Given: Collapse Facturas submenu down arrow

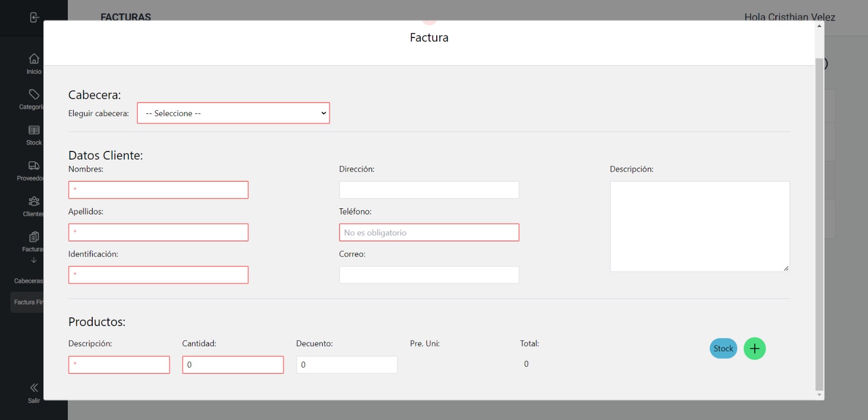Looking at the screenshot, I should (x=34, y=260).
